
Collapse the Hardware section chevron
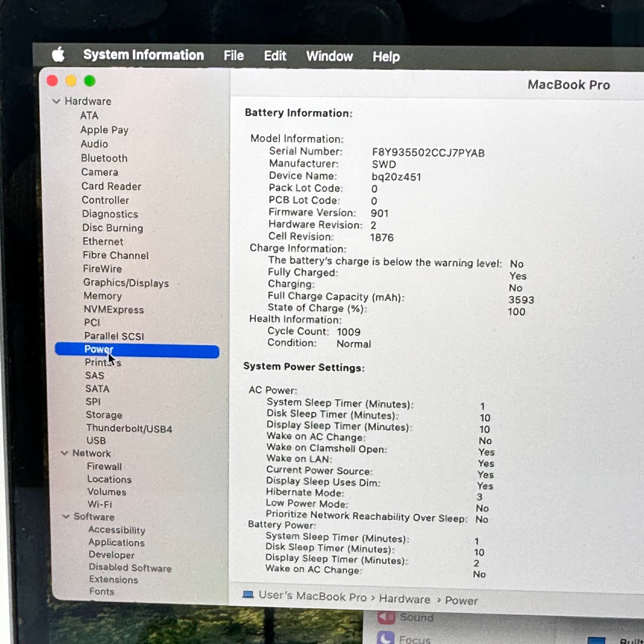coord(56,101)
